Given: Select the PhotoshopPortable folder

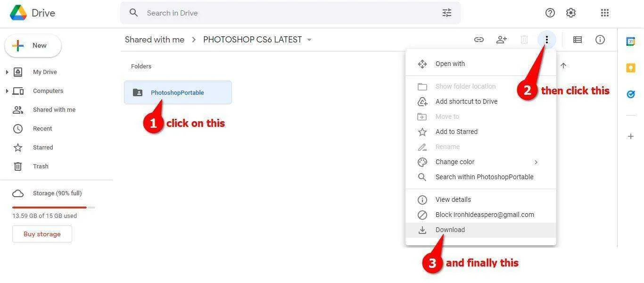Looking at the screenshot, I should click(178, 92).
